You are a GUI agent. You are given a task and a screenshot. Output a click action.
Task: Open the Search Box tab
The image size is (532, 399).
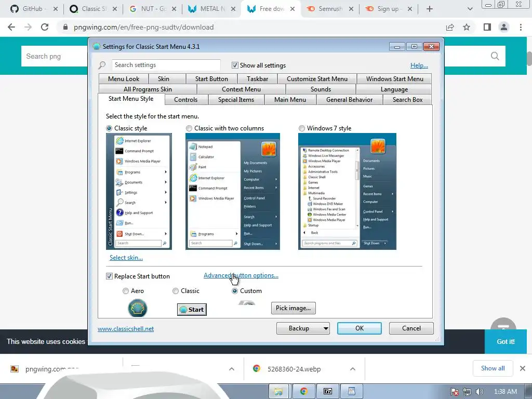(x=407, y=100)
